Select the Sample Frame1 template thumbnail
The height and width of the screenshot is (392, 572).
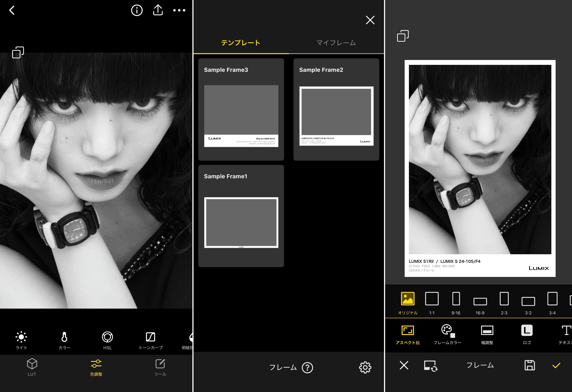(241, 223)
